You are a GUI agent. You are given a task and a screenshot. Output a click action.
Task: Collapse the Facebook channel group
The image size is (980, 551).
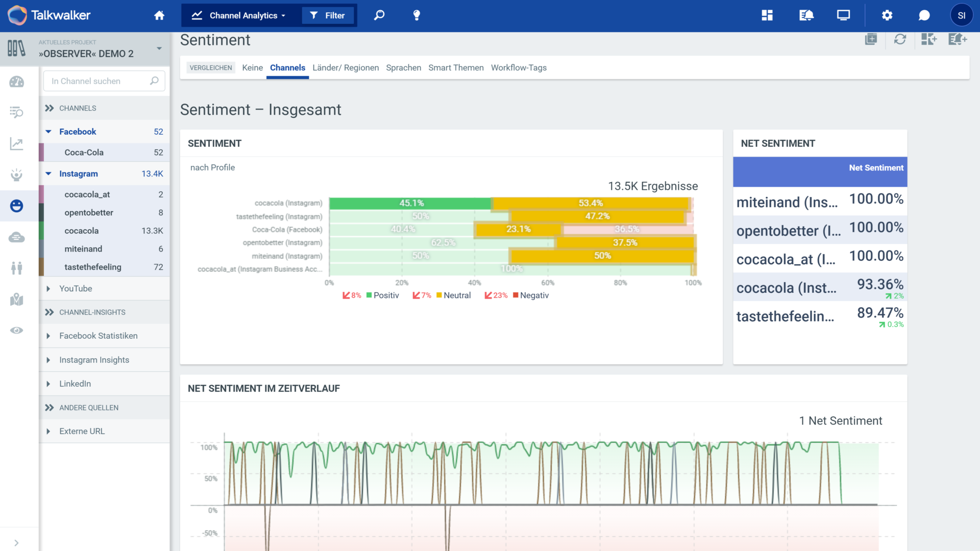coord(48,132)
